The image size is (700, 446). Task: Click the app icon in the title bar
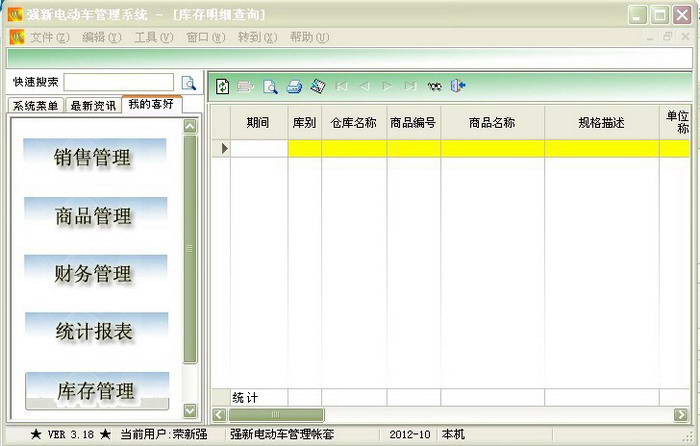coord(15,14)
